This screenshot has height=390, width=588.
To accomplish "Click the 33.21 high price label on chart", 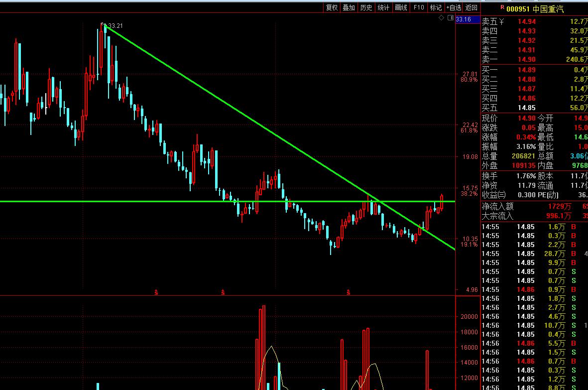I will tap(115, 26).
